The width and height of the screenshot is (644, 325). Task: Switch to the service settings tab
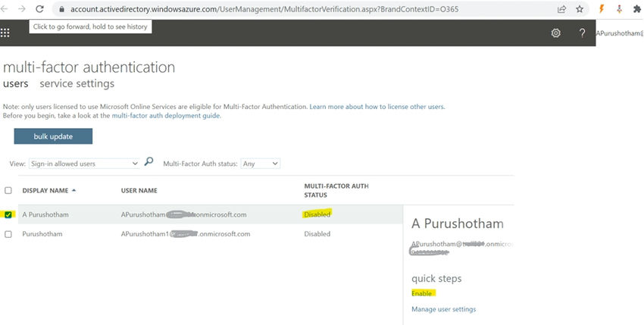[x=77, y=83]
